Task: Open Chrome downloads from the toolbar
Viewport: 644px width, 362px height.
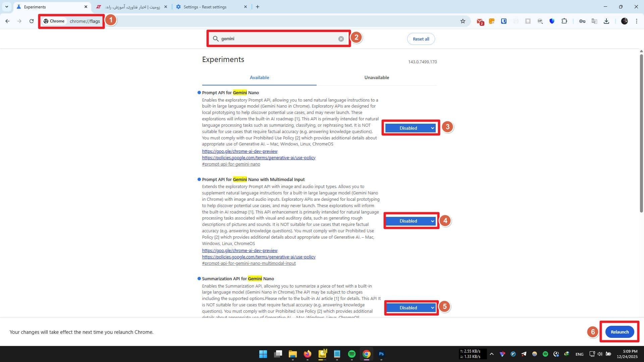Action: click(x=606, y=21)
